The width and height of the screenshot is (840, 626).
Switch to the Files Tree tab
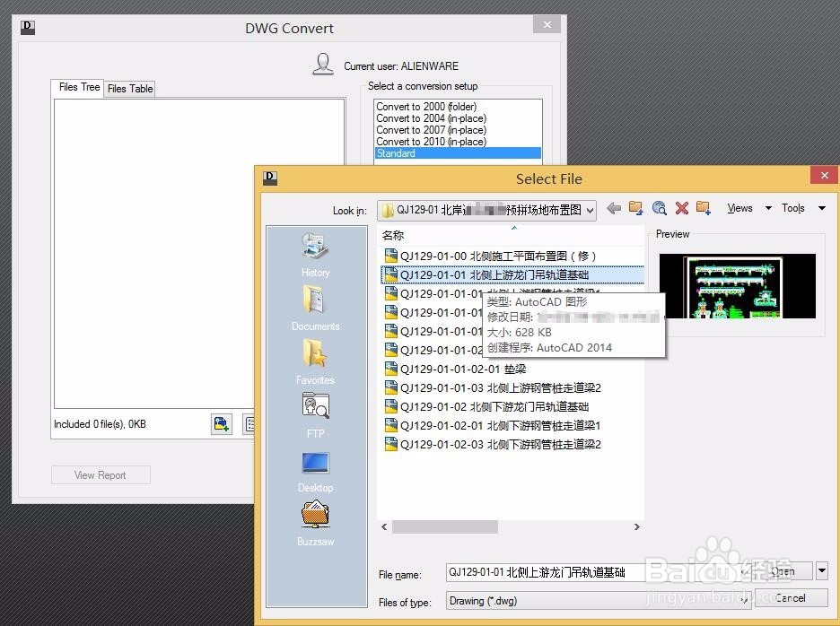[77, 87]
